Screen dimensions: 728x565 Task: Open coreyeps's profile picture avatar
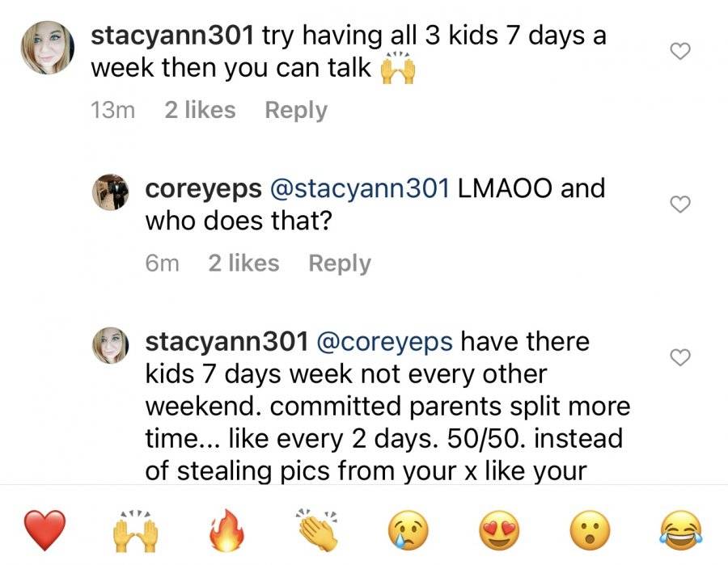pyautogui.click(x=111, y=192)
